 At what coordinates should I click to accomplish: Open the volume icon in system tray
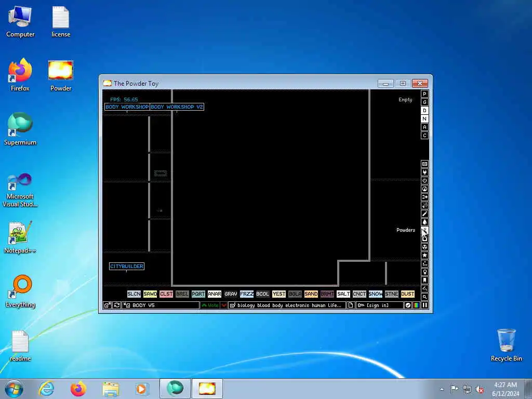tap(480, 389)
